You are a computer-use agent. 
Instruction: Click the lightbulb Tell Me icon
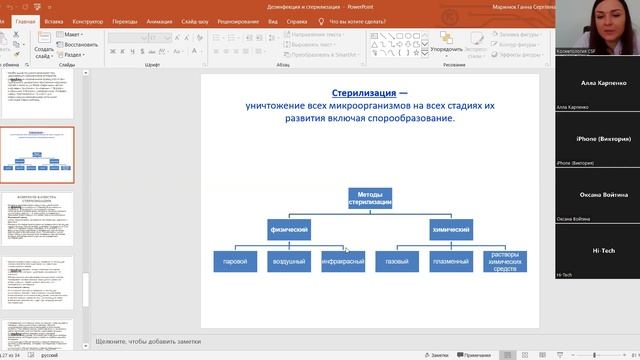tap(321, 21)
